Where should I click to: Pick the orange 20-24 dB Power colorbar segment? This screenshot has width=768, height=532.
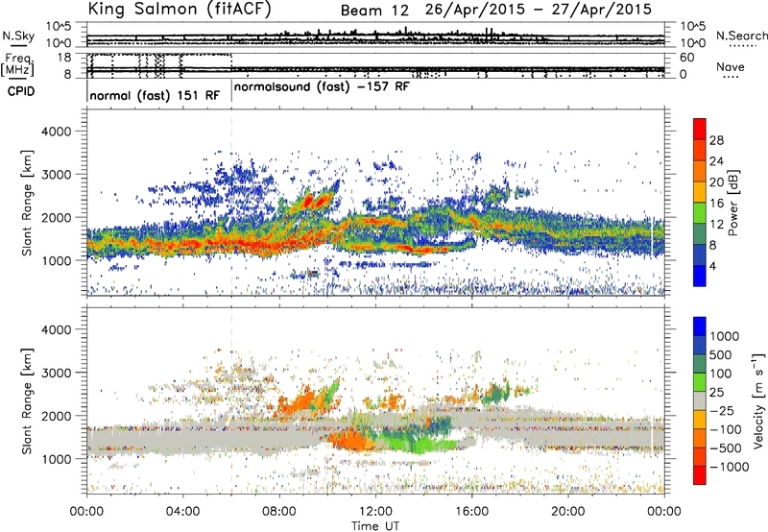pos(700,171)
